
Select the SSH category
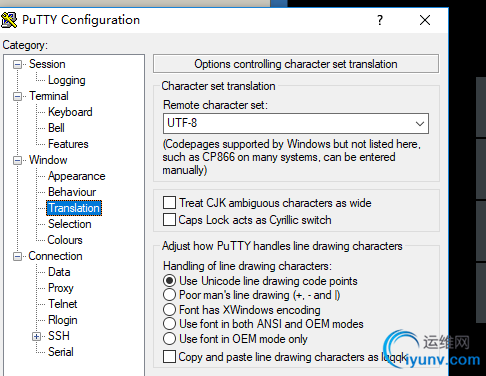pyautogui.click(x=59, y=336)
